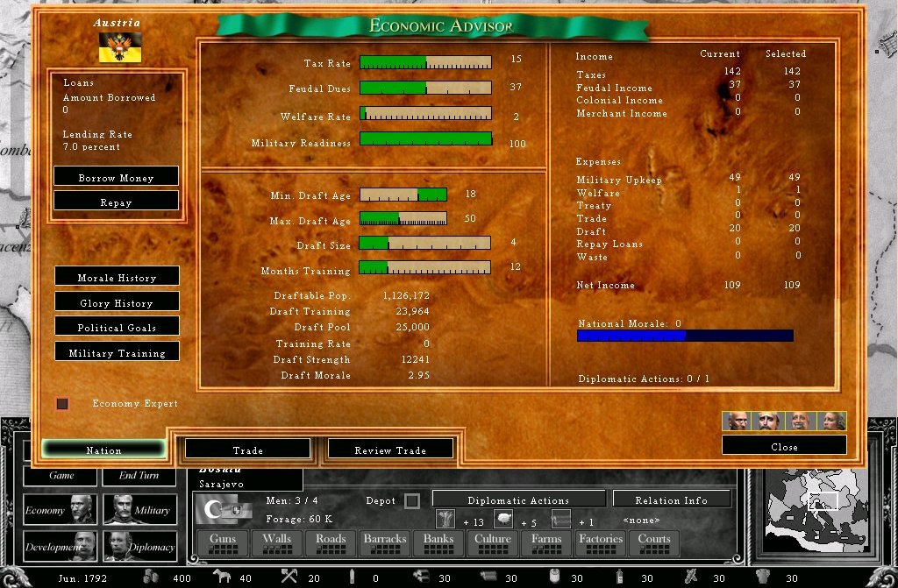The image size is (898, 588).
Task: Open the Diplomacy advisor portrait
Action: (138, 546)
